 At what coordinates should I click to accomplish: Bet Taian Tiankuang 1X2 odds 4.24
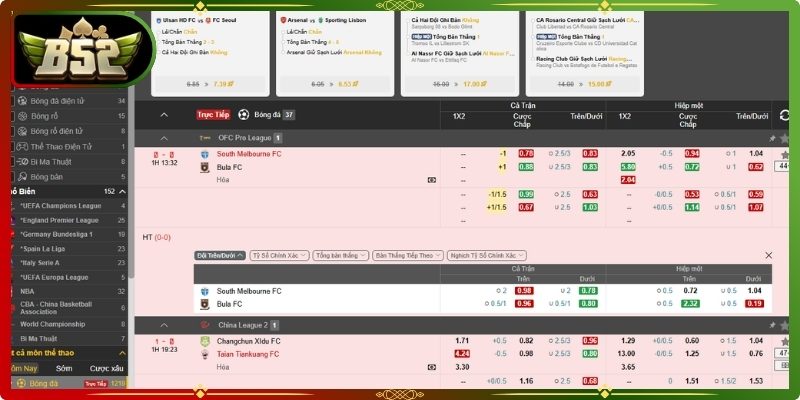coord(462,354)
